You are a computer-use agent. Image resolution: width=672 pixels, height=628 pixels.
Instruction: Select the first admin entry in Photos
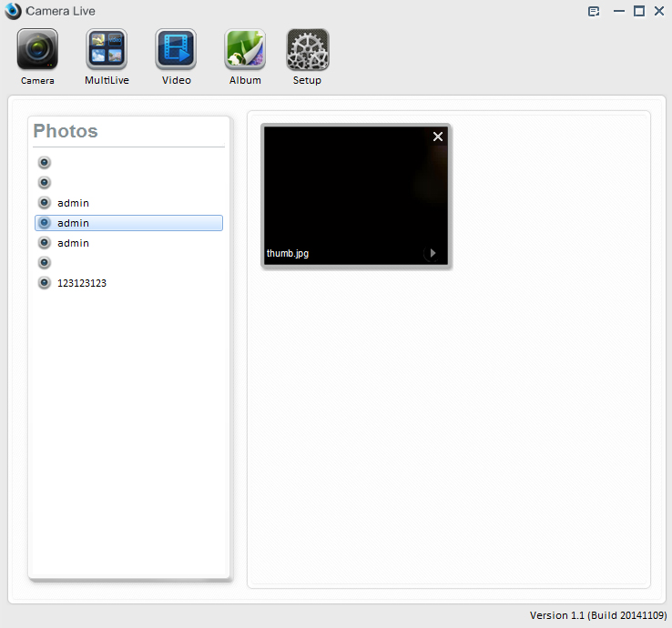coord(73,203)
